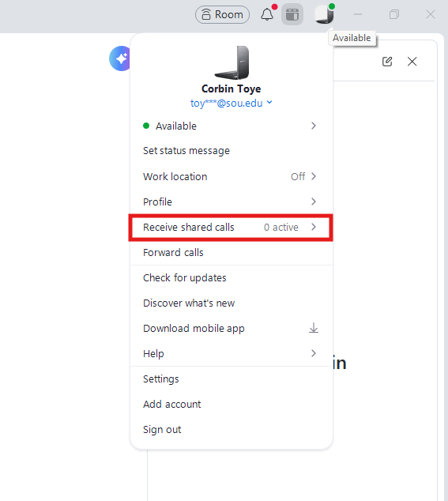
Task: Expand the chevron next to Available
Action: click(x=314, y=126)
